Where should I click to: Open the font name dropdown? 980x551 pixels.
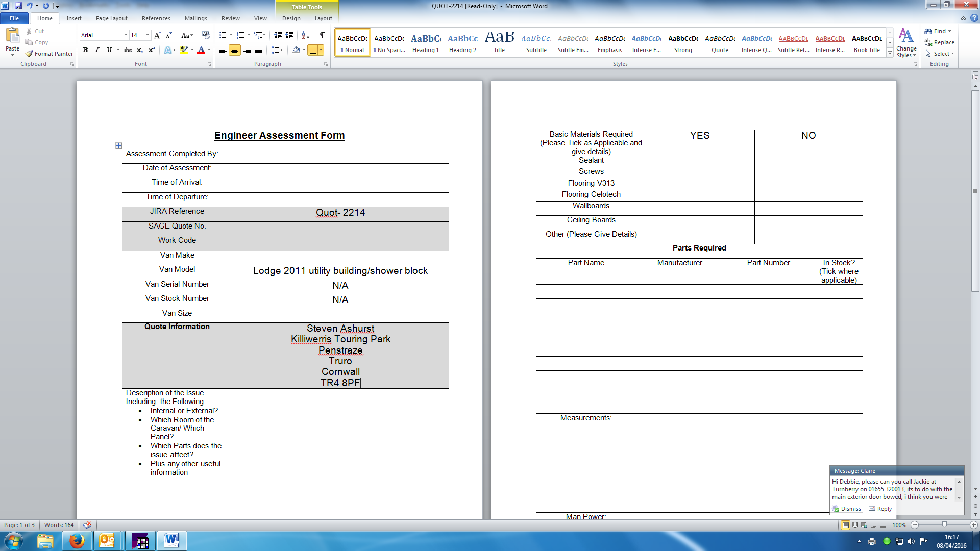(126, 35)
